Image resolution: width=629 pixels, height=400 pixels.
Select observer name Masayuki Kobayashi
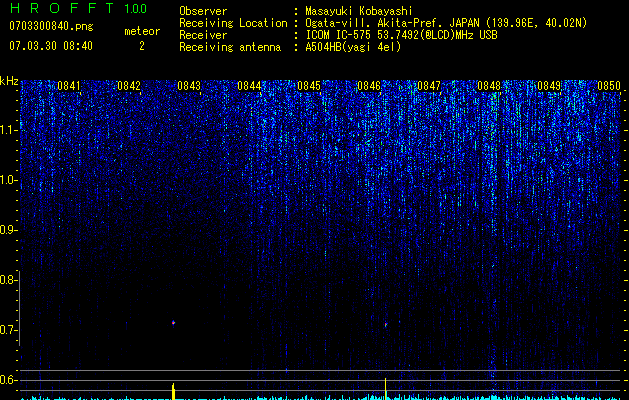(359, 11)
